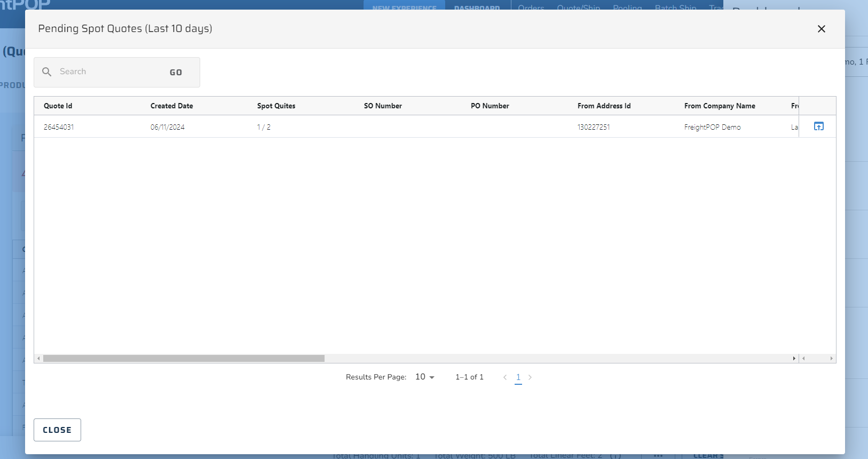
Task: Click main table scrollbar right arrow
Action: 794,358
